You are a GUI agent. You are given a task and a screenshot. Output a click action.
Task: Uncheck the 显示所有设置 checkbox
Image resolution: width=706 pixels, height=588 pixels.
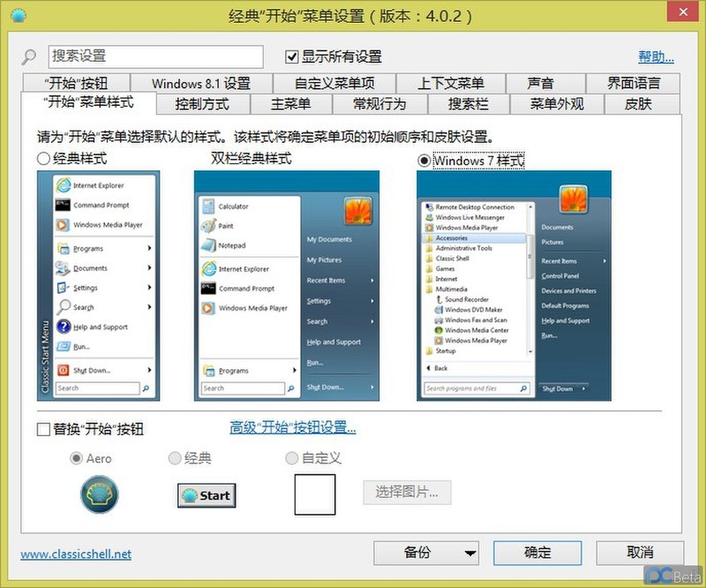[290, 56]
